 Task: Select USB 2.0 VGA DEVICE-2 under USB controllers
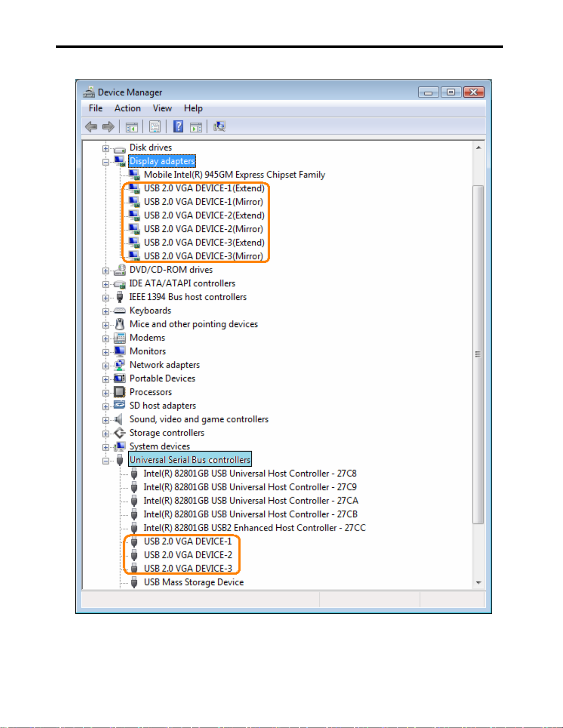point(188,555)
